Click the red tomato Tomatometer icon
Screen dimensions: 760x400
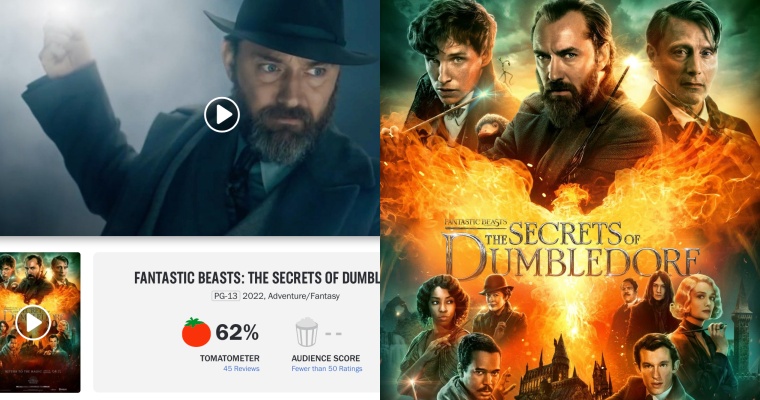[196, 332]
